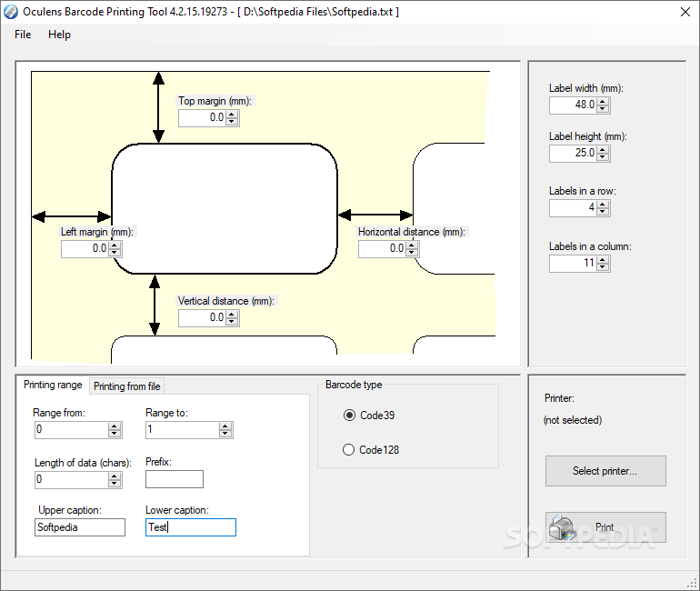Increase Range to value
700x591 pixels.
click(x=225, y=426)
